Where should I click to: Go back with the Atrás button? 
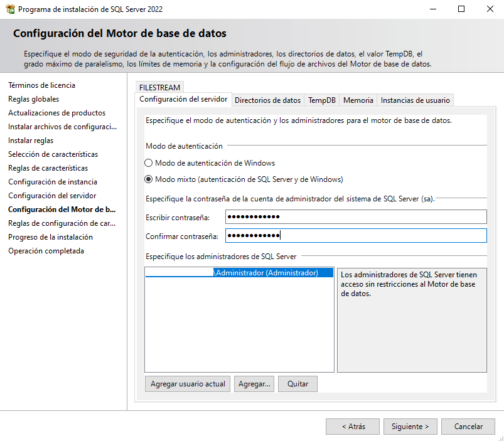[353, 427]
